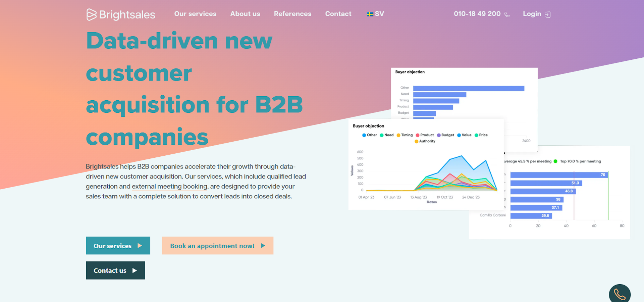
Task: Click the bar labeled 46.8
Action: point(543,191)
